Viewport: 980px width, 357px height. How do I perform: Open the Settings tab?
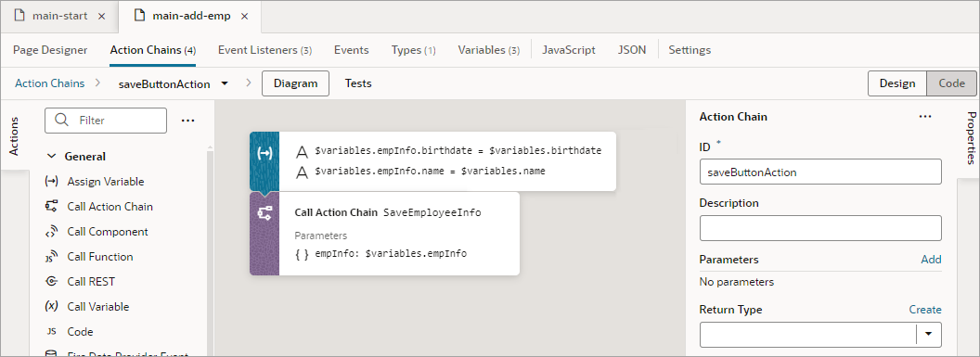[690, 50]
